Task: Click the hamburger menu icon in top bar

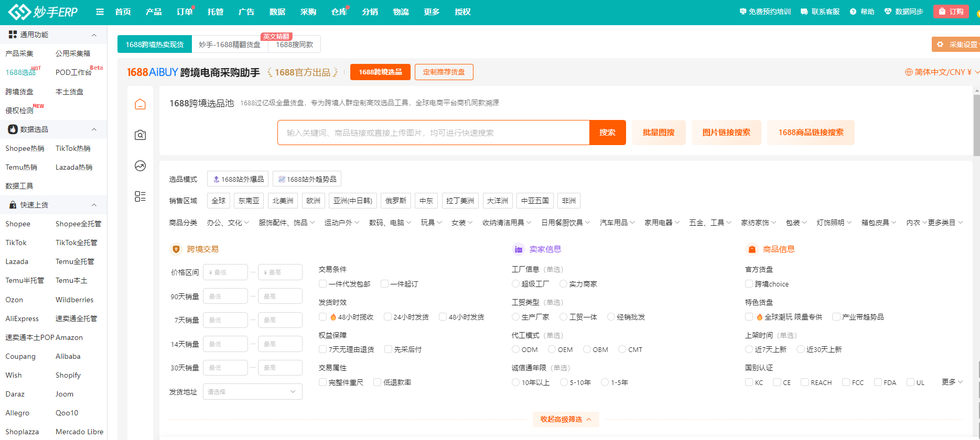Action: tap(100, 12)
